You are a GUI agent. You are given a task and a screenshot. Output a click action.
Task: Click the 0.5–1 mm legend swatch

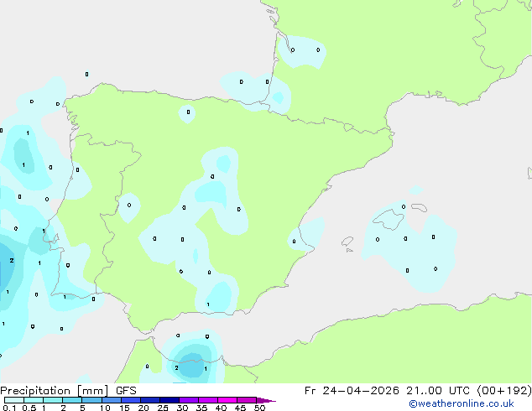pos(34,400)
